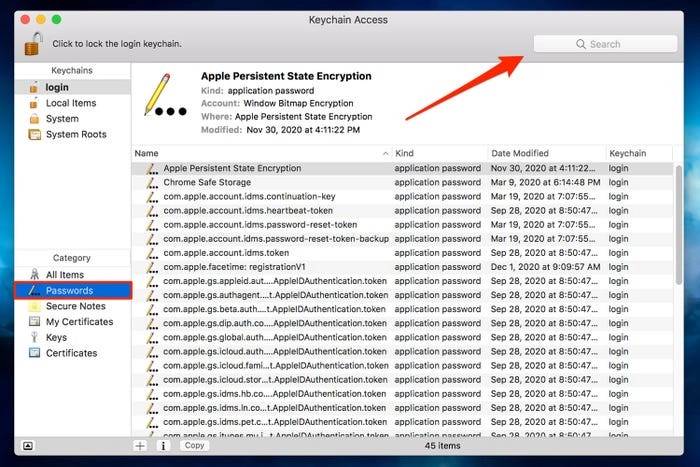Select the com.apple.facetime: registrationV1 row

pos(235,267)
